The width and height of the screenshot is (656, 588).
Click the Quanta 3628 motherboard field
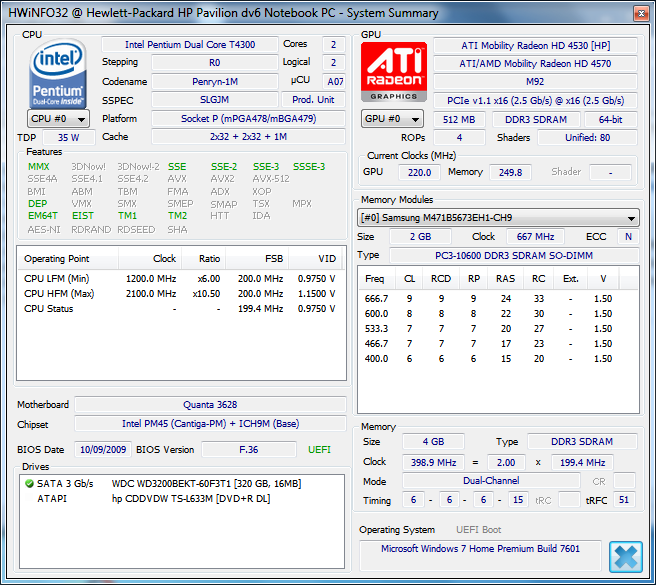[x=210, y=405]
